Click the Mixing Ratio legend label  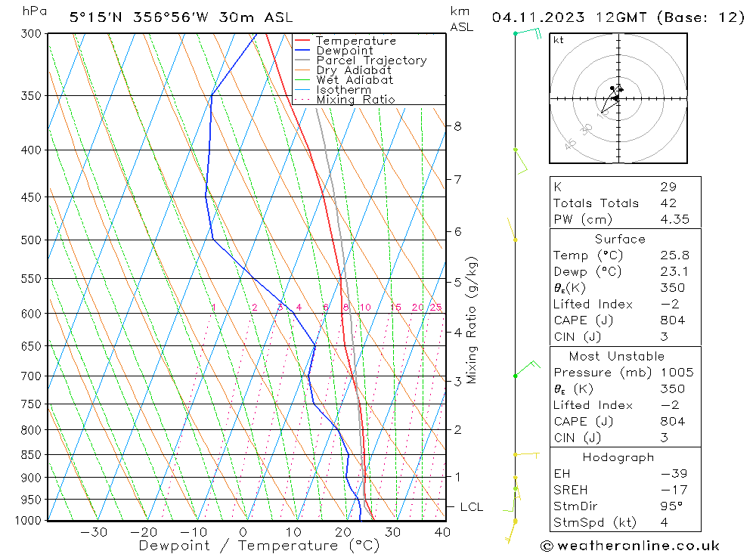coord(356,100)
